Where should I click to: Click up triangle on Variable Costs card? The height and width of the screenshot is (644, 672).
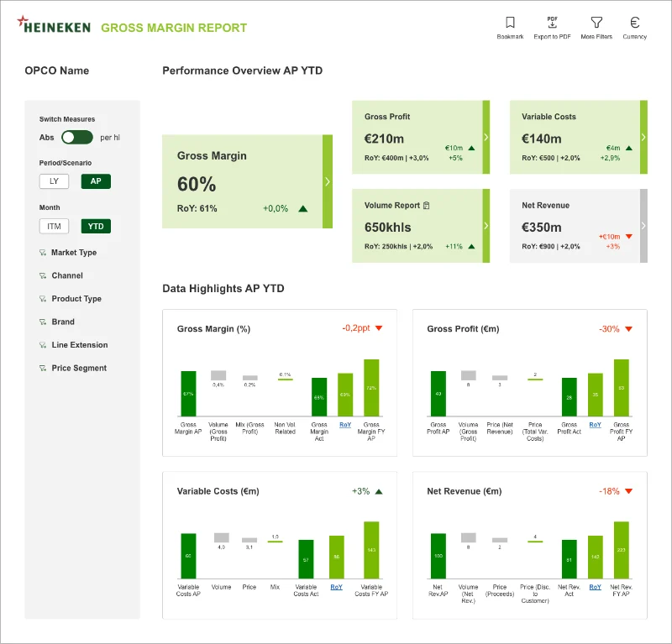(x=628, y=149)
